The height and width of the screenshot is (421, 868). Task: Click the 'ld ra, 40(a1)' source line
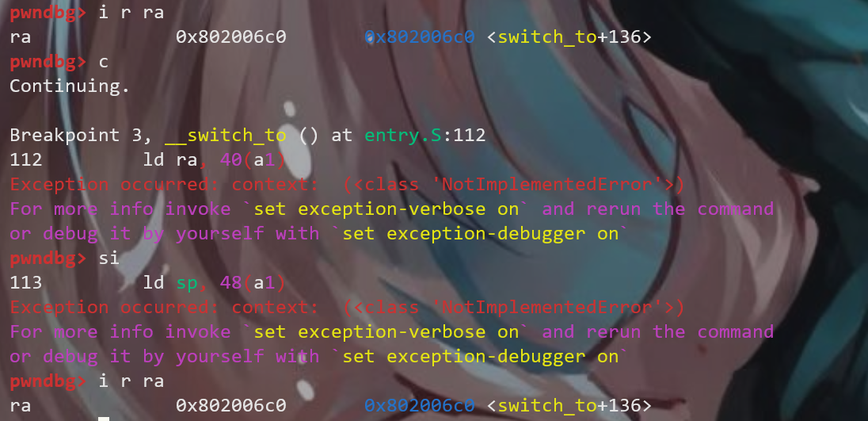pos(215,160)
